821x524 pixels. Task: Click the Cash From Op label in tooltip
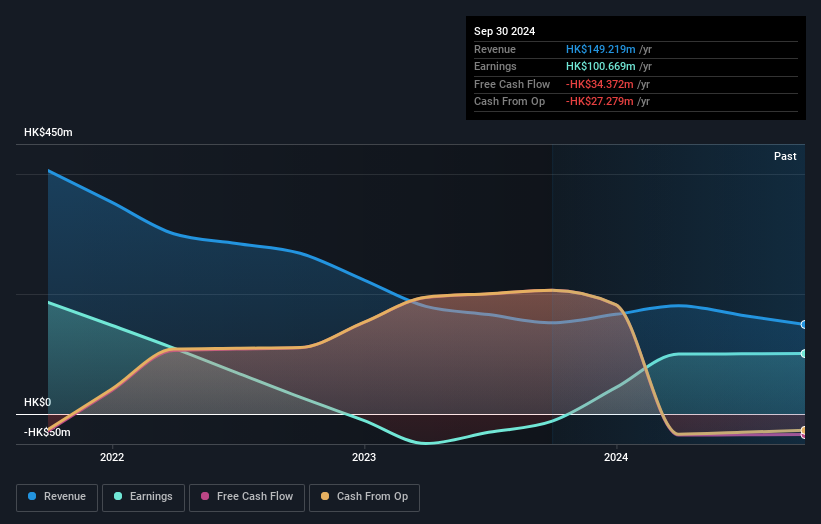coord(509,102)
